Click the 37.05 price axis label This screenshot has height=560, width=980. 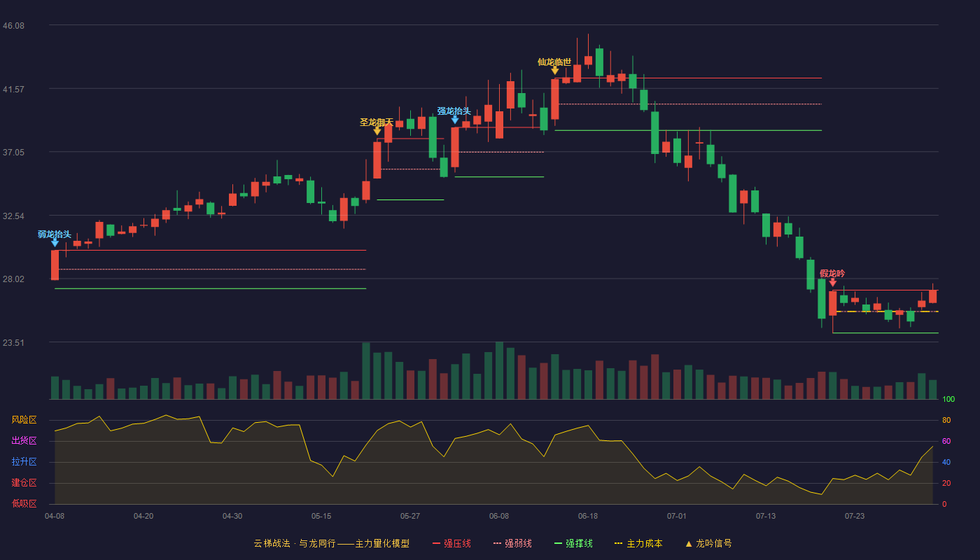click(x=13, y=153)
